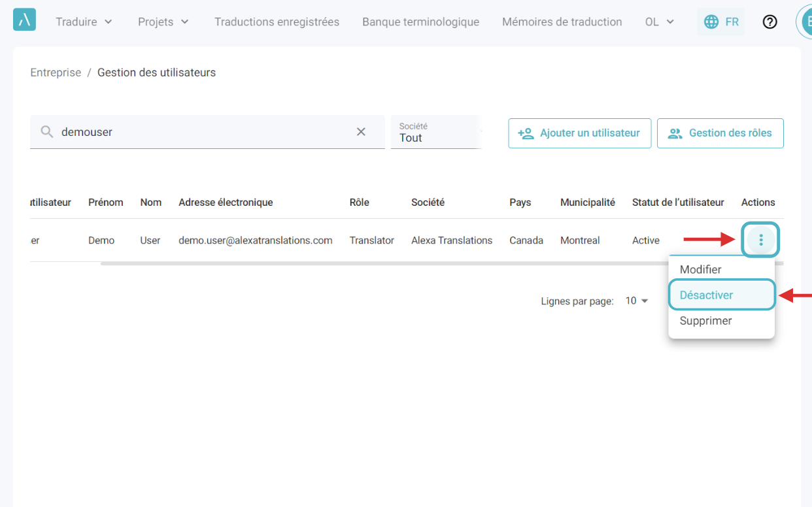Click three-dot actions menu icon
The width and height of the screenshot is (812, 507).
(761, 240)
